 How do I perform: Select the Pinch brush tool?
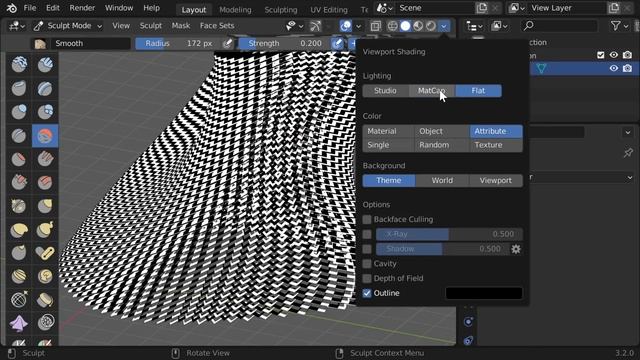pos(19,206)
